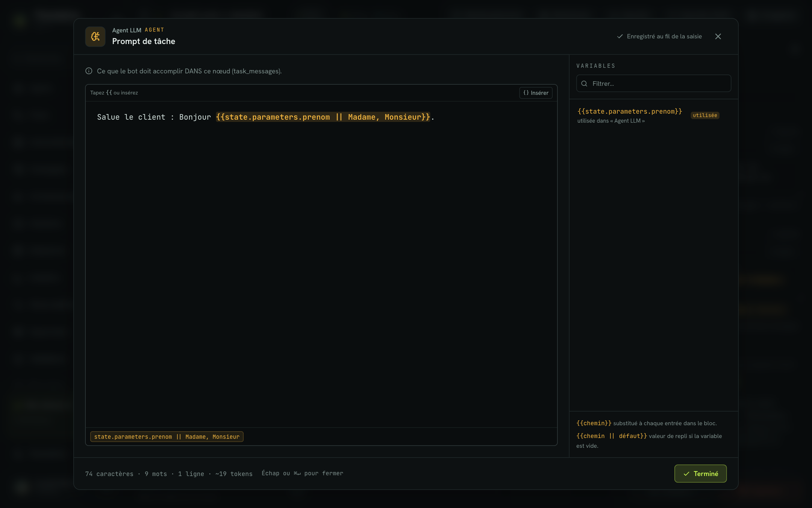Click the Prompt de tâche title

coord(144,41)
